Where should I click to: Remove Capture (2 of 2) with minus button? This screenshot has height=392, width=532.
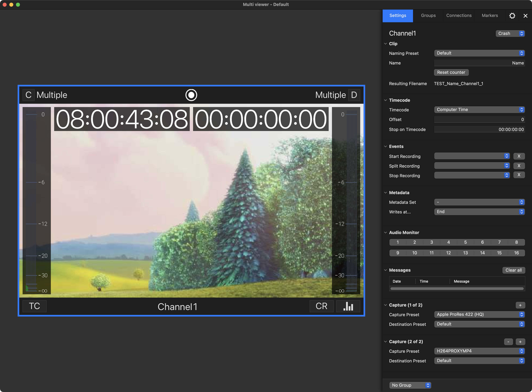(508, 342)
